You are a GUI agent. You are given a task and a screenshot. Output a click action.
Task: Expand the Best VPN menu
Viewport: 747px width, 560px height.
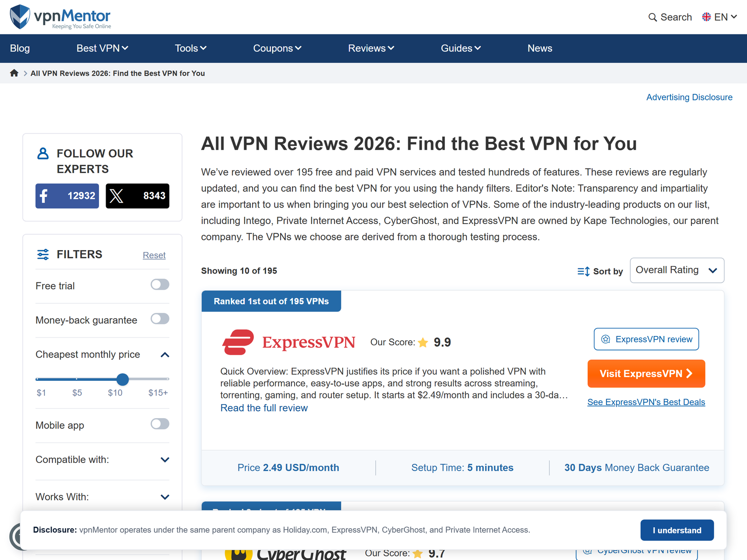tap(102, 48)
